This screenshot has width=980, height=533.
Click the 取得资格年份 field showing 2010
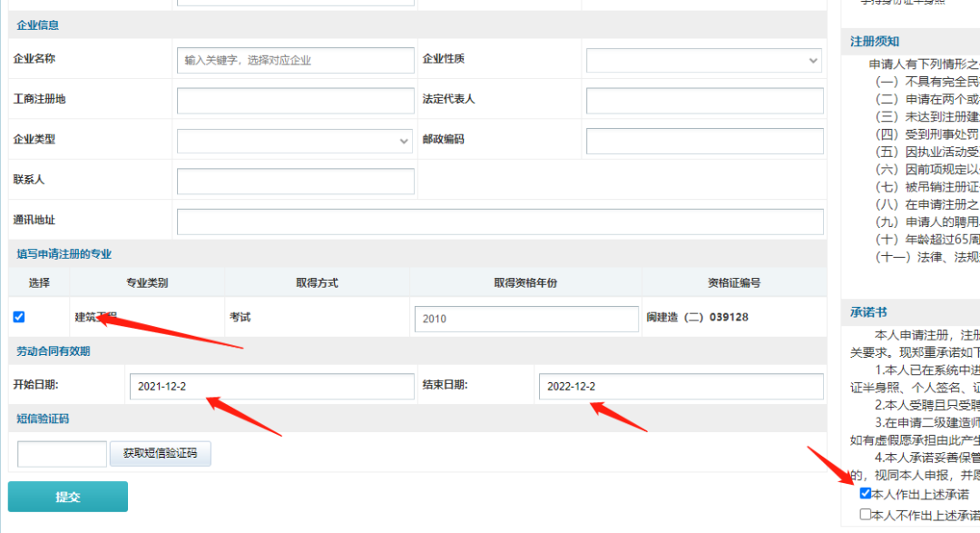[x=526, y=319]
